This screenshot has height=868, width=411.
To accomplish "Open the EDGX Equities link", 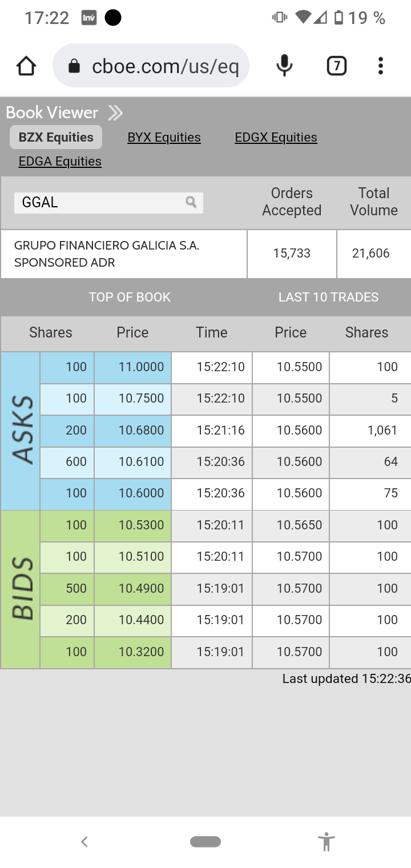I will pos(276,138).
